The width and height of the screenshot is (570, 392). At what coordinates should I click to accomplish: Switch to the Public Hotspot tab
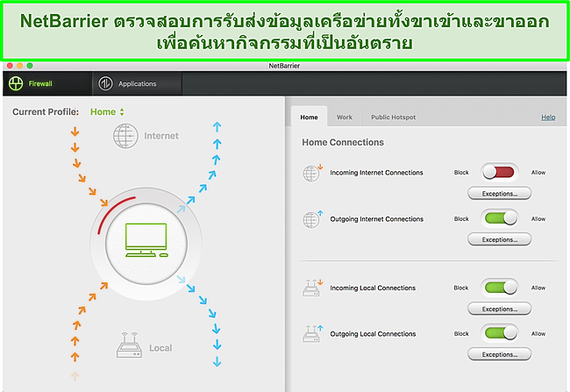click(x=393, y=118)
